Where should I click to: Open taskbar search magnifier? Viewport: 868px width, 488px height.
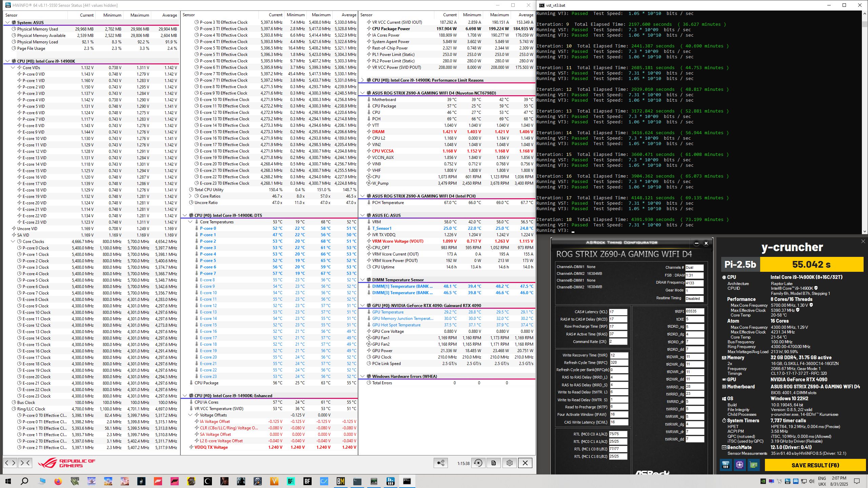point(25,481)
